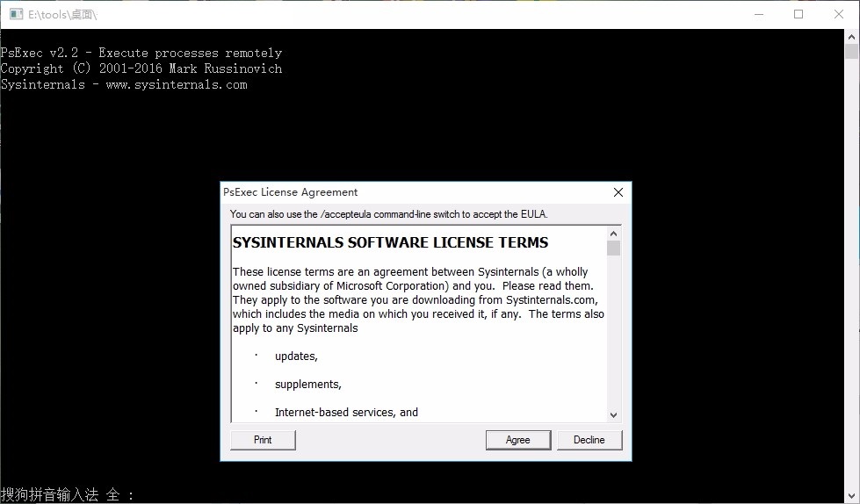Screen dimensions: 860x504
Task: Click the 'updates,' bullet item
Action: [x=296, y=356]
